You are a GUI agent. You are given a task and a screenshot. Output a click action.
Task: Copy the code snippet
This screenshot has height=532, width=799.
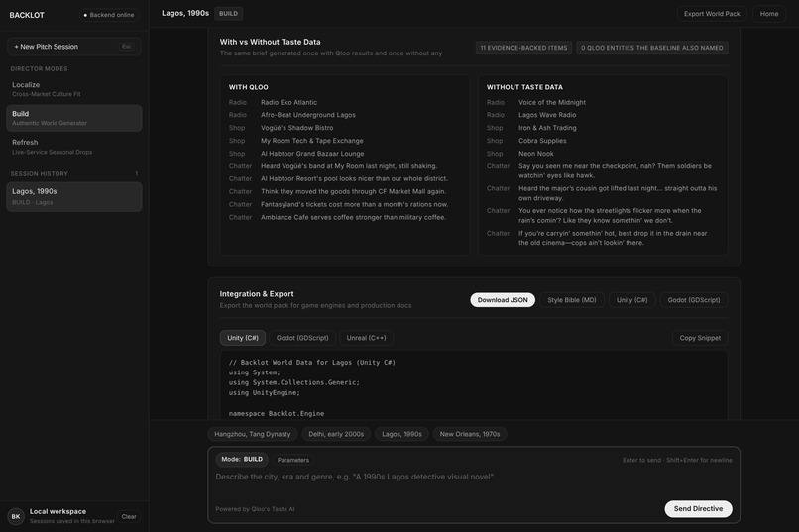[700, 338]
